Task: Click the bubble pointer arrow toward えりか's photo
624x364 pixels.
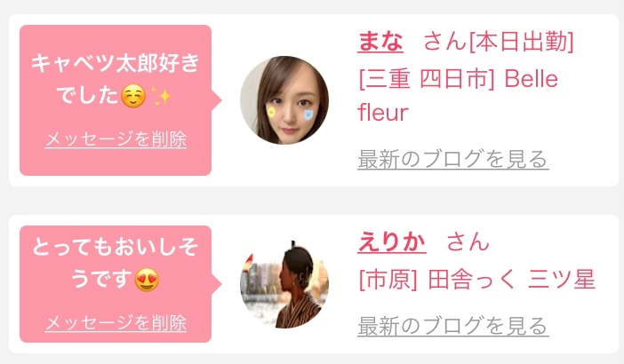Action: [x=217, y=284]
